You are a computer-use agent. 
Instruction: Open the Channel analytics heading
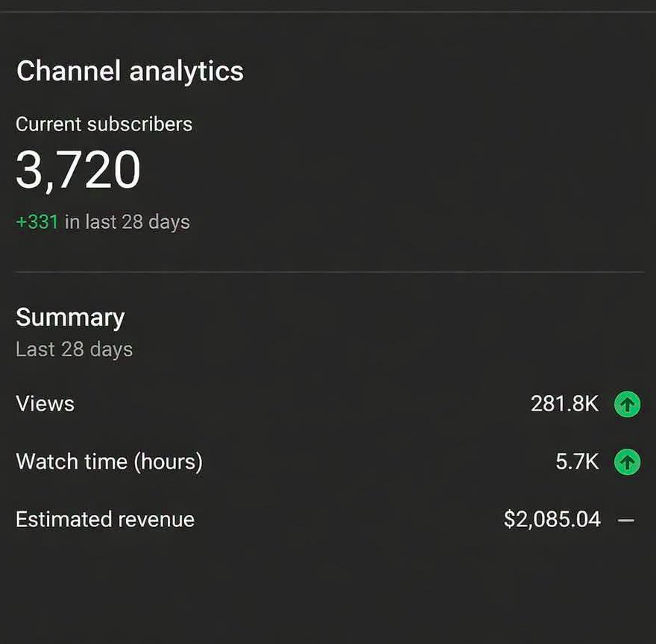point(130,71)
